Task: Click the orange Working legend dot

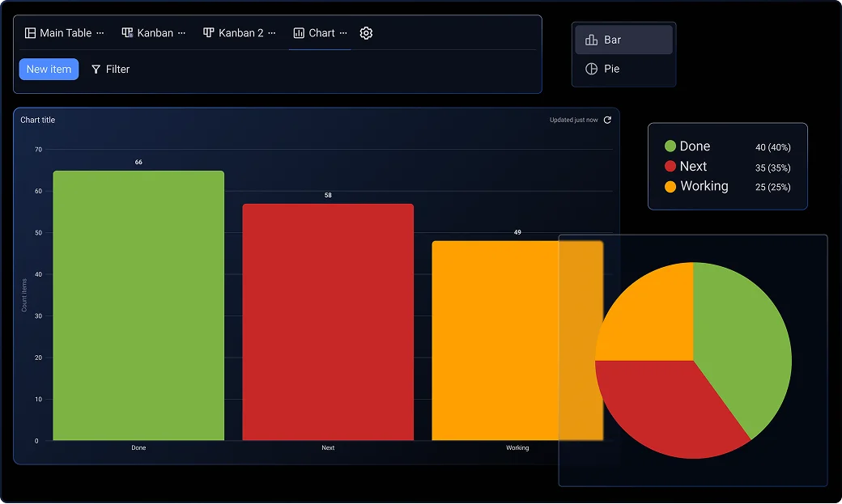Action: pos(670,186)
